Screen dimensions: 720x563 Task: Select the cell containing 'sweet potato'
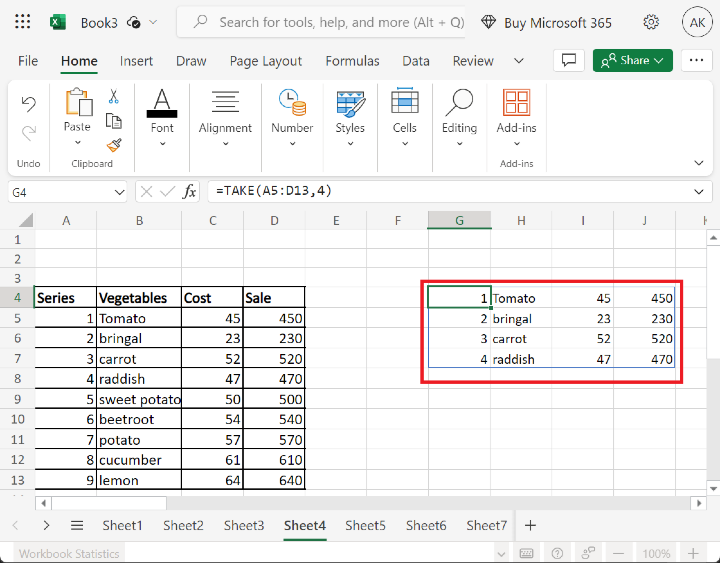click(139, 399)
